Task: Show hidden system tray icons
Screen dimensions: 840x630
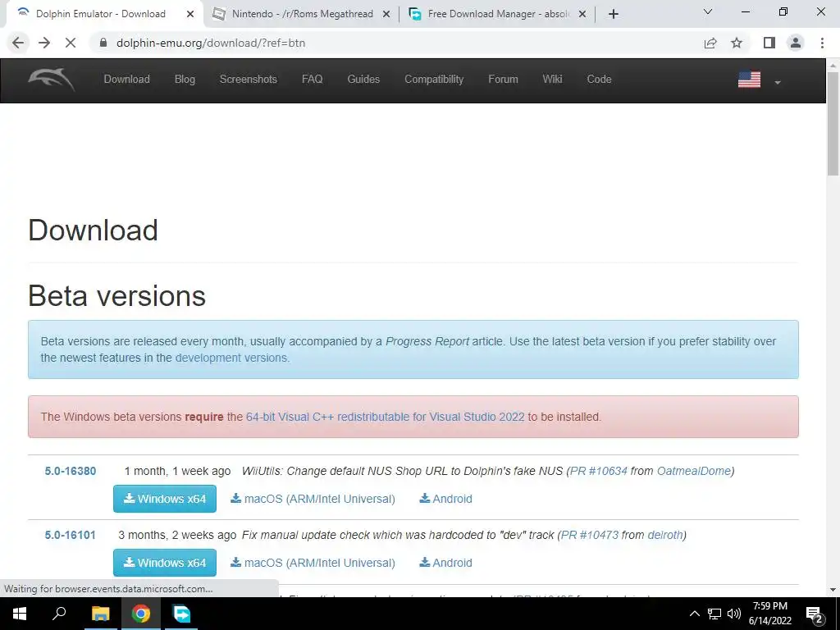Action: coord(694,614)
